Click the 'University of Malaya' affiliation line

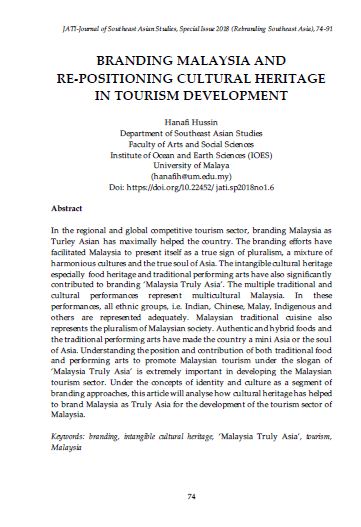[191, 165]
